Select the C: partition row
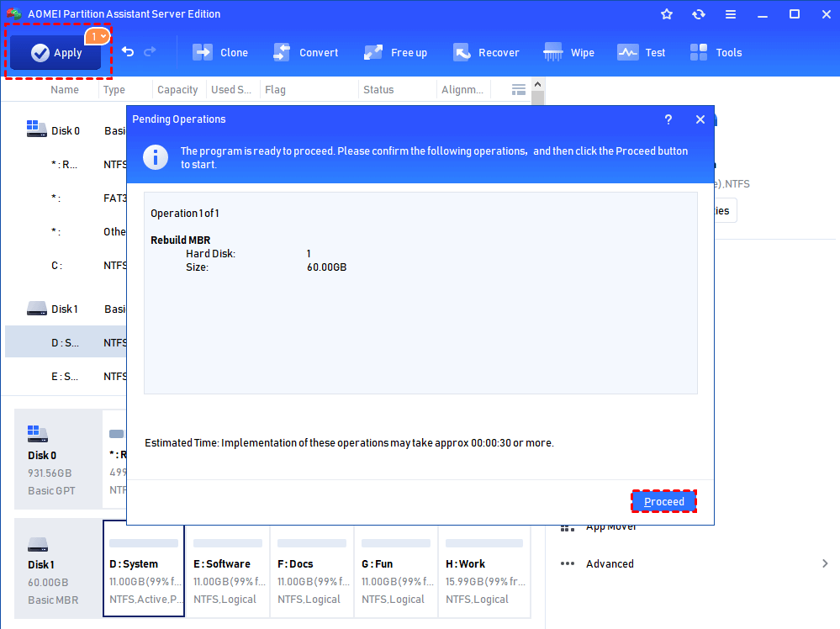Screen dimensions: 840x629 [x=66, y=265]
